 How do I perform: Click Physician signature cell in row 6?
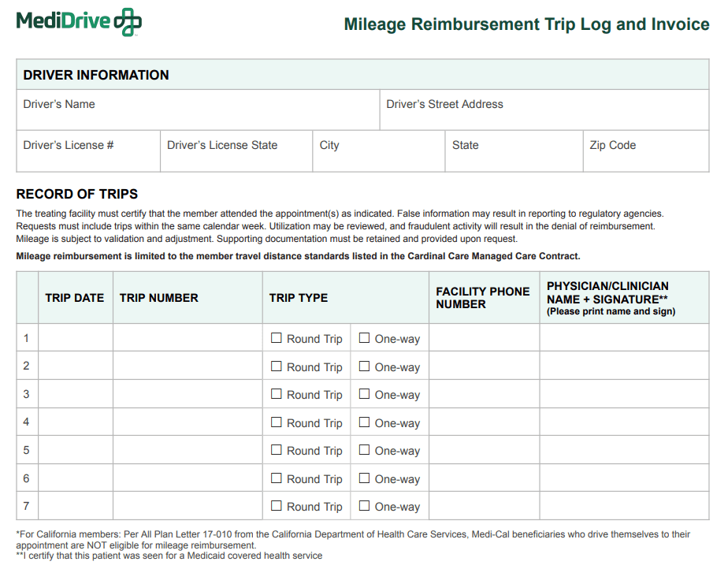625,478
